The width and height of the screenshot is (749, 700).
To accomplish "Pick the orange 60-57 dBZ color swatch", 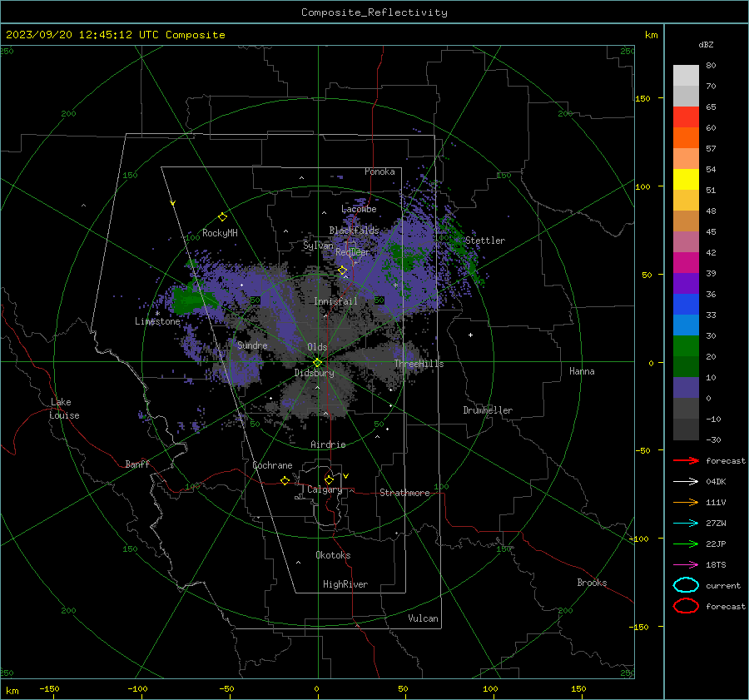I will pos(686,138).
